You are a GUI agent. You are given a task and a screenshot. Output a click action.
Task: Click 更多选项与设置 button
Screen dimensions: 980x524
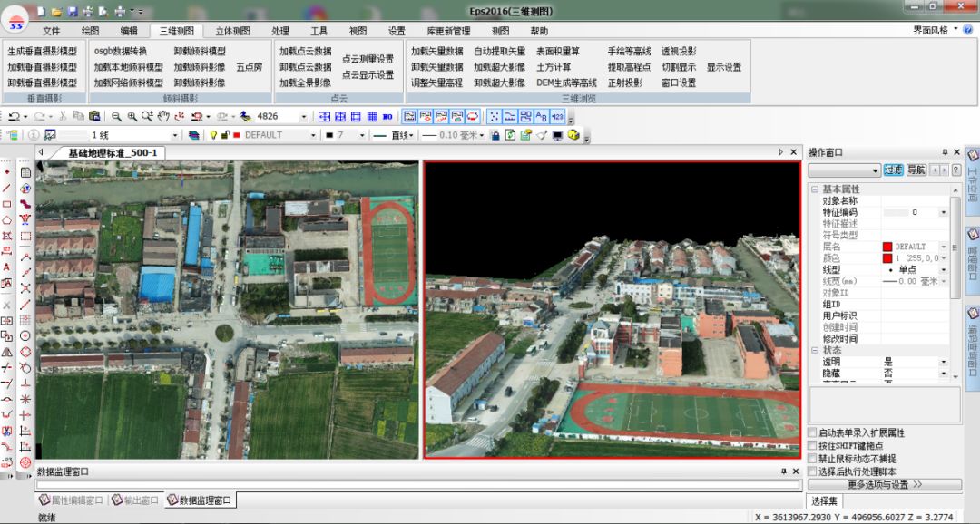(x=884, y=485)
